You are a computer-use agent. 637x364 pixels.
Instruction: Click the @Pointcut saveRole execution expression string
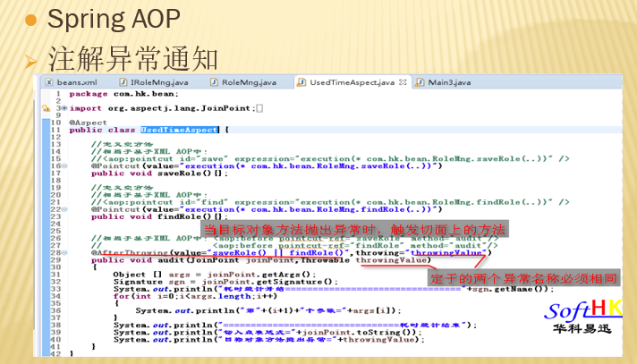pos(310,166)
